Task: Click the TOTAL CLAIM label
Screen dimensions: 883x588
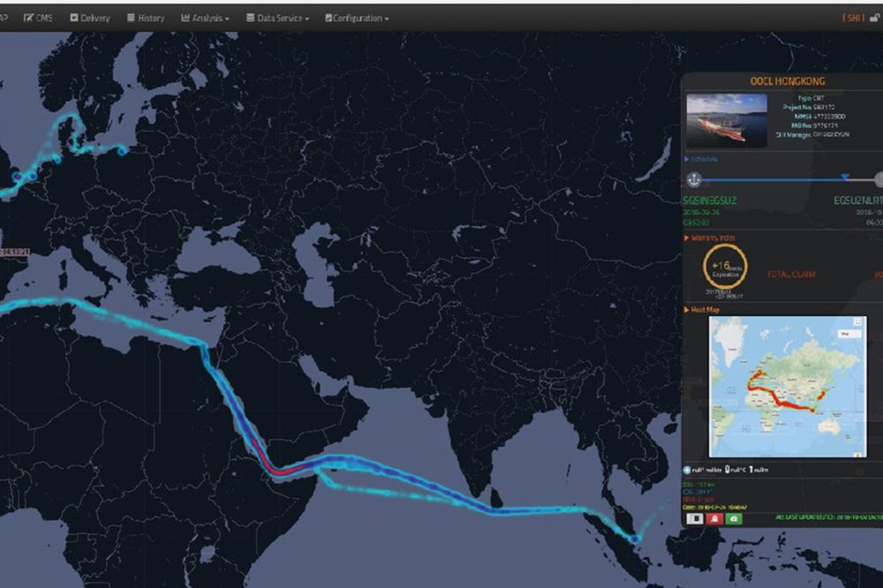Action: (x=791, y=275)
